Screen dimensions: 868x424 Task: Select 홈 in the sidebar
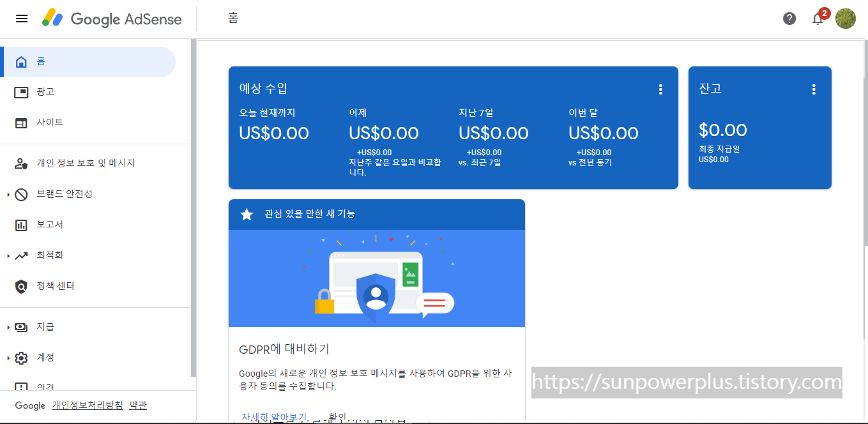[88, 62]
